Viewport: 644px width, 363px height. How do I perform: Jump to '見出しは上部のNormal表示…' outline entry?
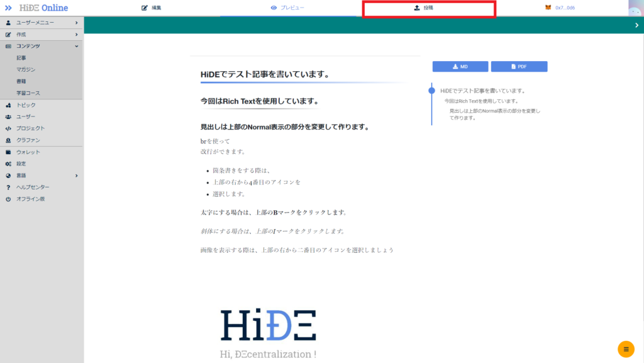tap(495, 114)
